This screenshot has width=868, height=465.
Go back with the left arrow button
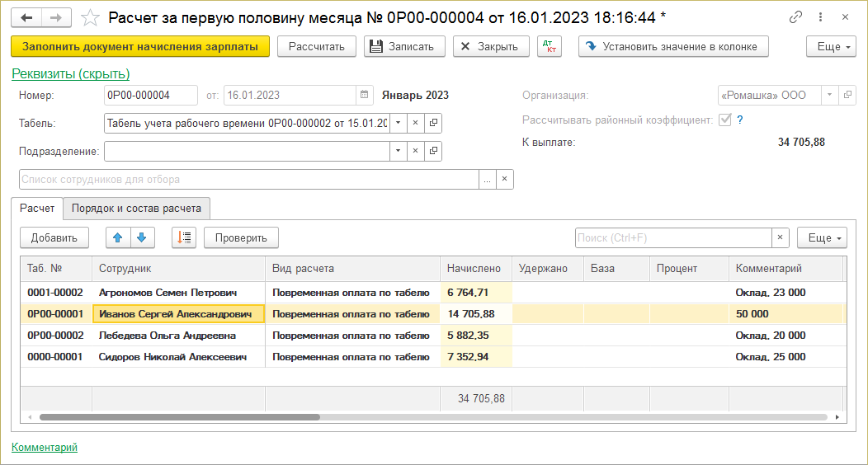click(26, 17)
